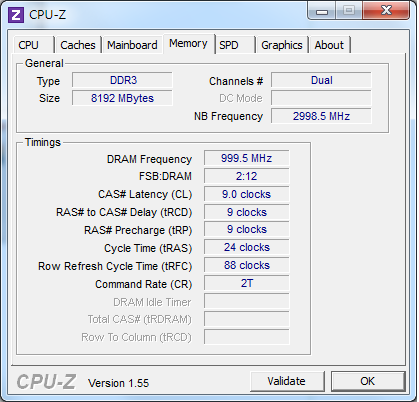Screen dimensions: 419x402
Task: Click the DRAM Frequency value 999.5 MHz
Action: coord(247,158)
